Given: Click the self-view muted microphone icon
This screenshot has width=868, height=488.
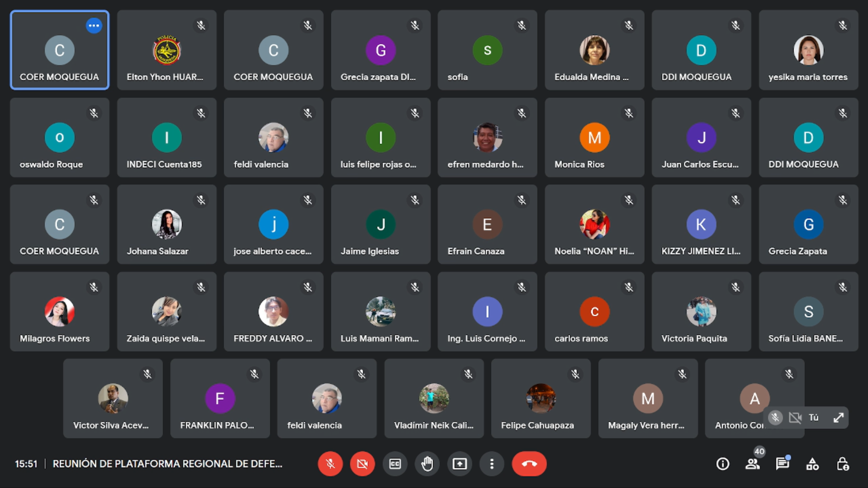Looking at the screenshot, I should point(775,417).
